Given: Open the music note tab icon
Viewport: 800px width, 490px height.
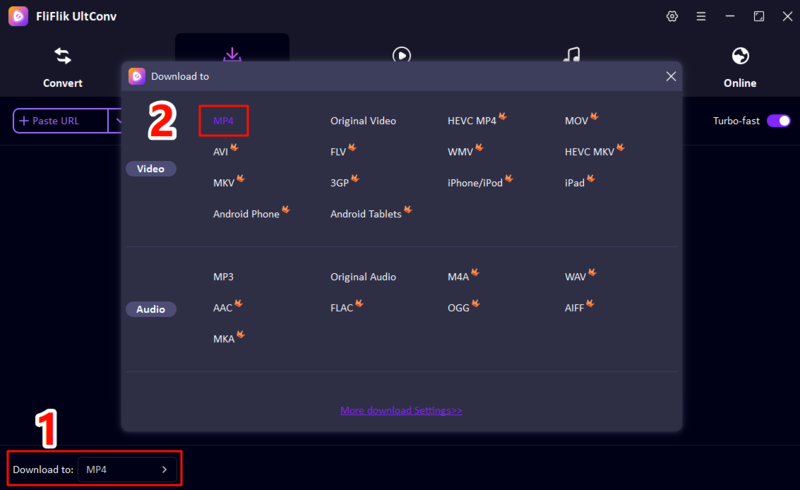Looking at the screenshot, I should tap(571, 54).
